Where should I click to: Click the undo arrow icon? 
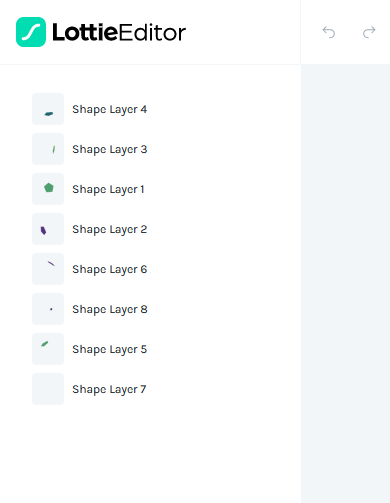tap(329, 32)
